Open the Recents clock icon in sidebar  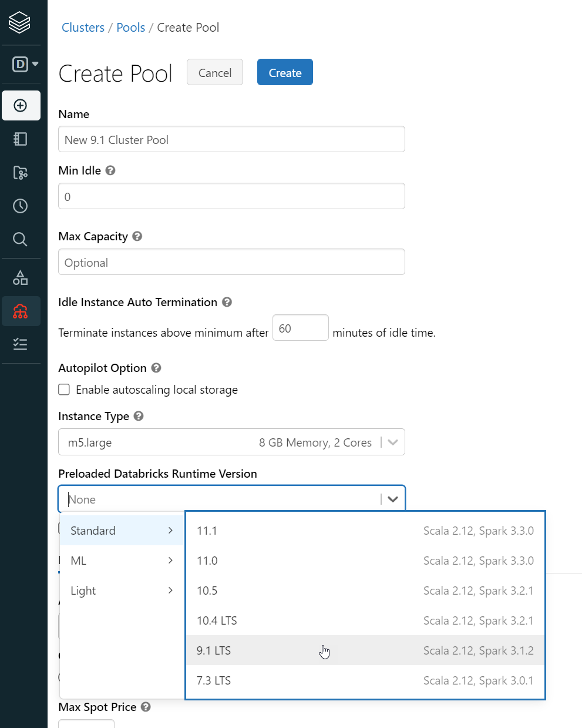(x=21, y=206)
